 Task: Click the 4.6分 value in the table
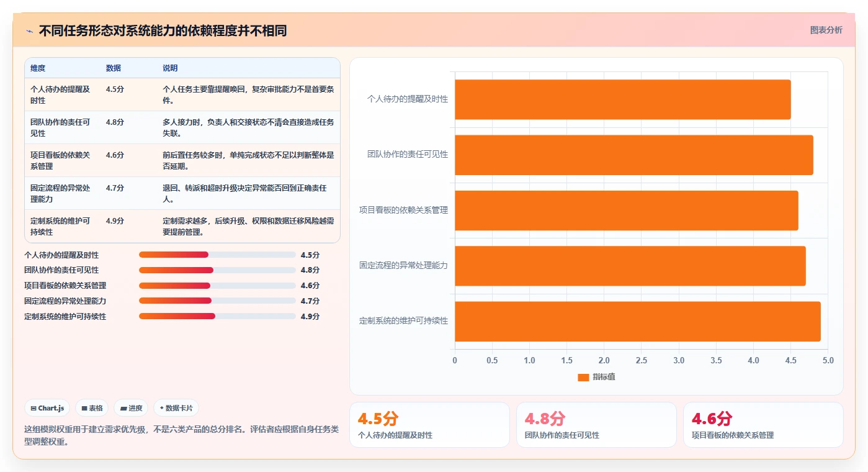pos(115,155)
